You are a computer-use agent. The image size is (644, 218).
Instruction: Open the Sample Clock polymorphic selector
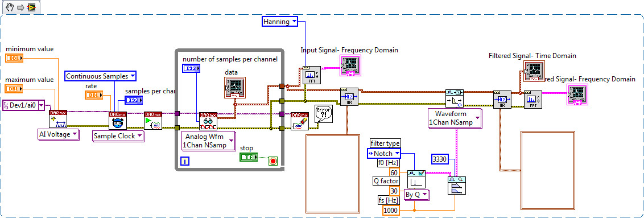point(119,136)
